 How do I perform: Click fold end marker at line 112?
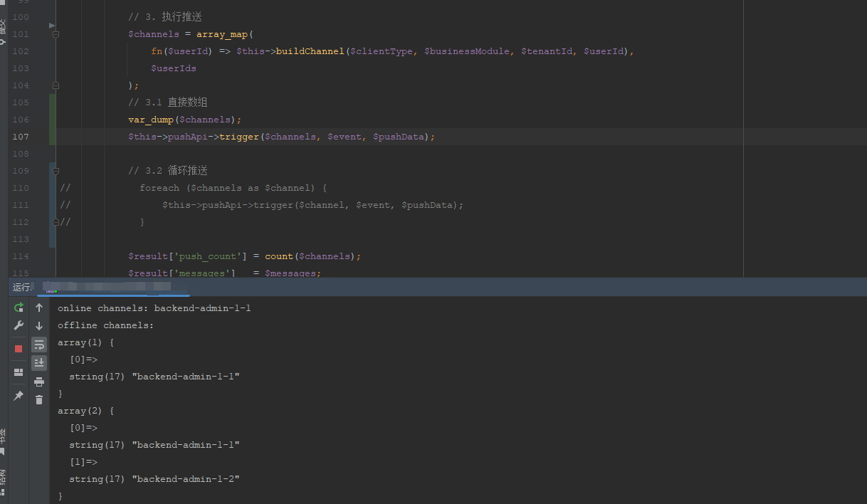point(56,222)
